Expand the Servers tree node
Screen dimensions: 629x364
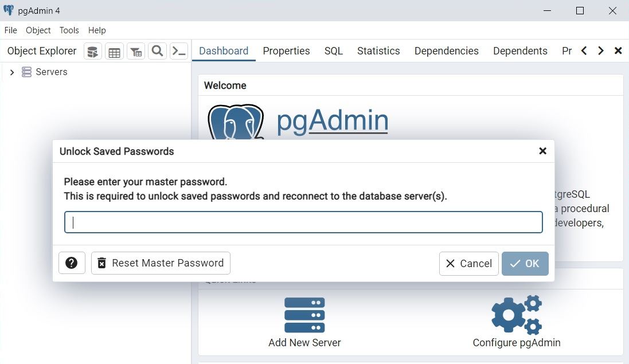click(12, 72)
